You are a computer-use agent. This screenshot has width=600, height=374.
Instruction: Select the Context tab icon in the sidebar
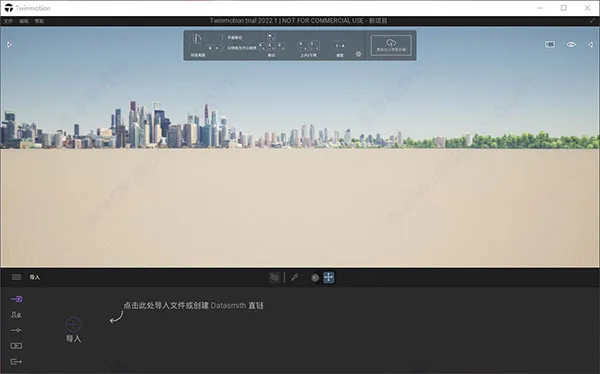tap(16, 315)
